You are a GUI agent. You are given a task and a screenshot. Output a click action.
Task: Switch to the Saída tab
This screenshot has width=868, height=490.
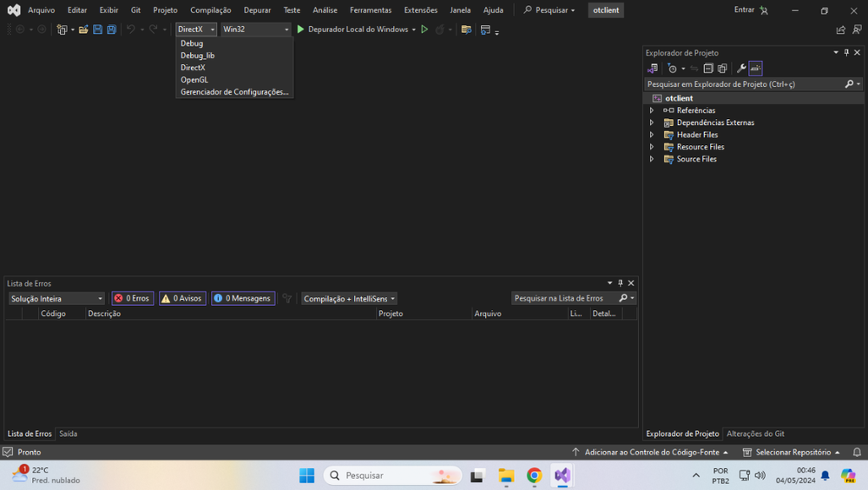[x=68, y=434]
